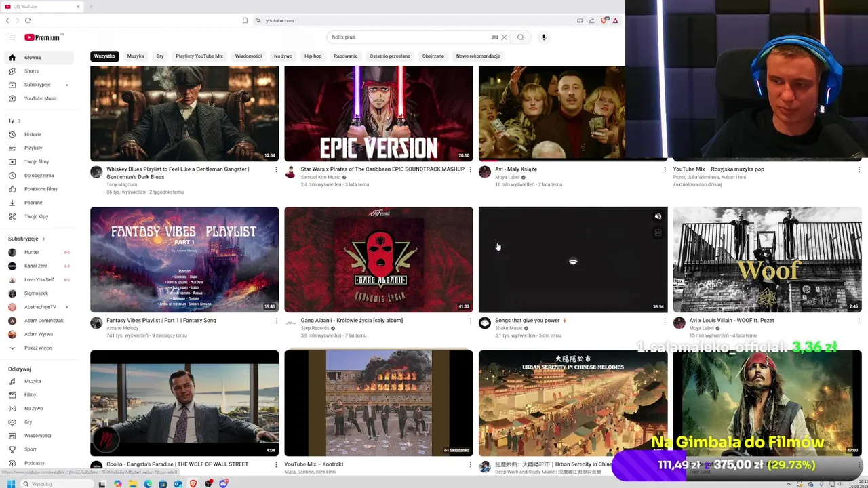Clear the search box with the X icon

[x=504, y=37]
